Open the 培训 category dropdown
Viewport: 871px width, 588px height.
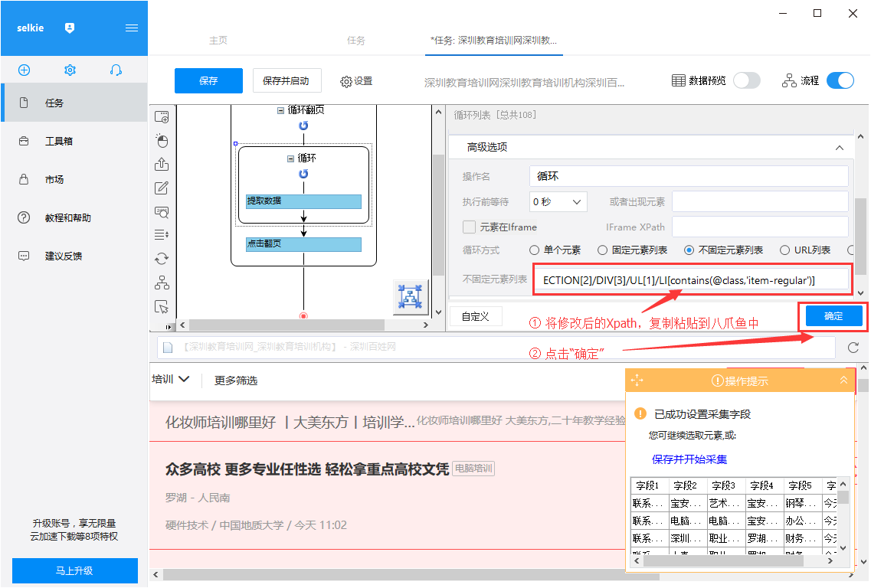click(171, 379)
